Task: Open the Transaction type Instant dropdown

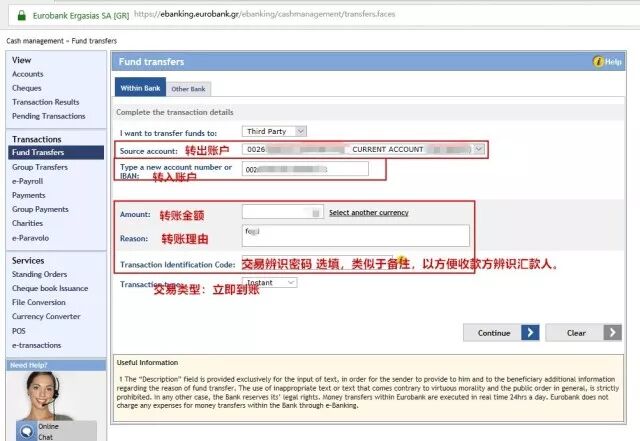Action: 270,282
